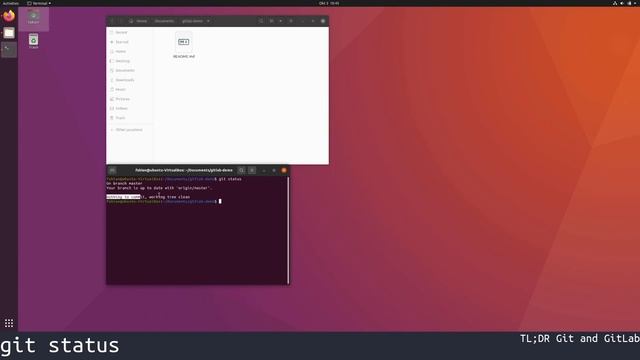The image size is (640, 360).
Task: Click the Terminal vertical scrollbar
Action: pos(288,230)
